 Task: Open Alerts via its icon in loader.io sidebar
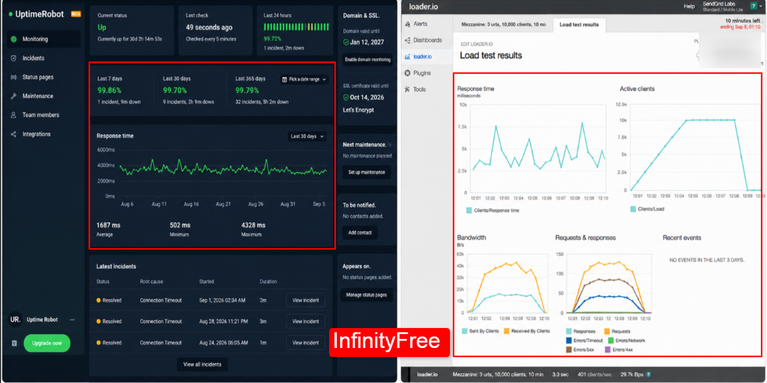tap(407, 24)
